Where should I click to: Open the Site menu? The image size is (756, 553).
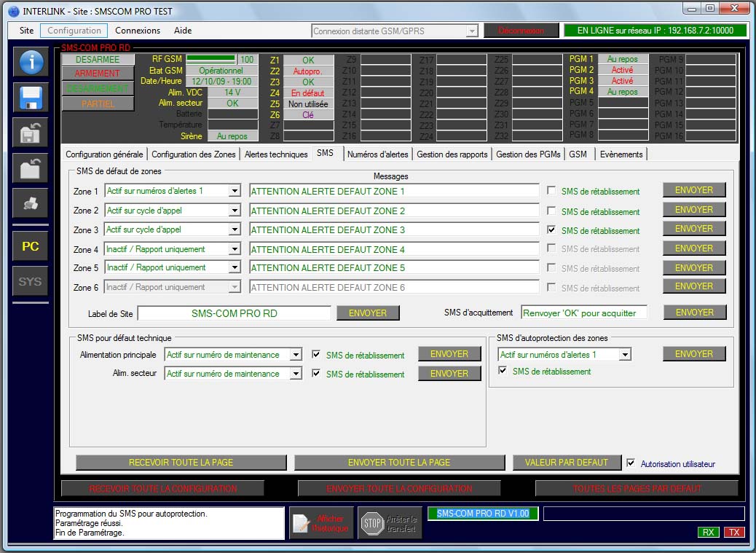click(x=26, y=31)
